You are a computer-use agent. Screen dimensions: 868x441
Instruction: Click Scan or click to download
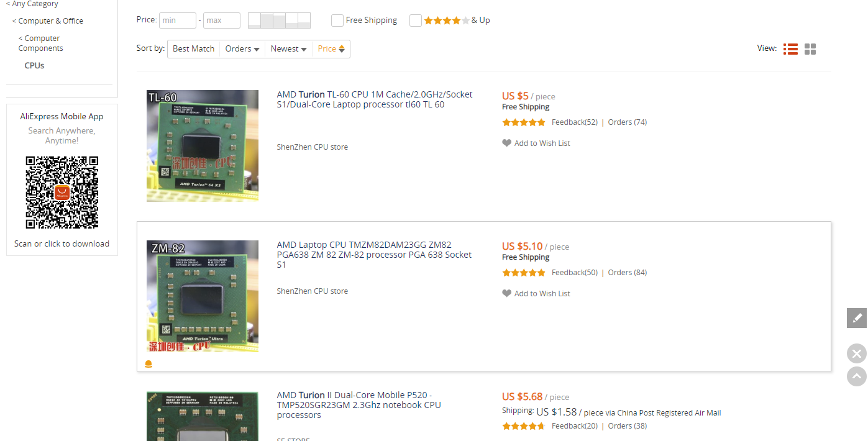tap(62, 243)
